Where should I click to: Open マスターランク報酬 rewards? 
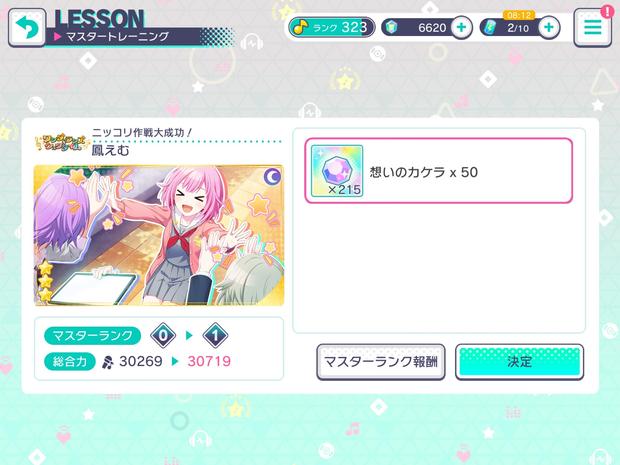(381, 362)
